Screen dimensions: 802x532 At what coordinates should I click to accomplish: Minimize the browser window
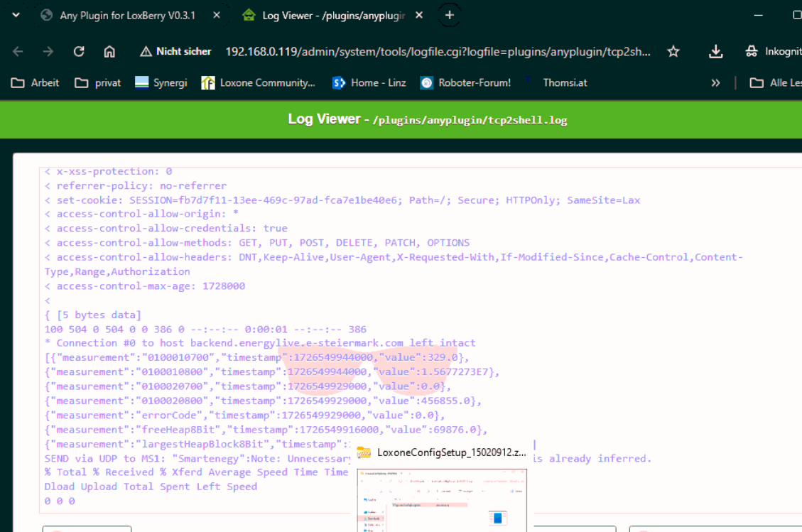(x=759, y=16)
